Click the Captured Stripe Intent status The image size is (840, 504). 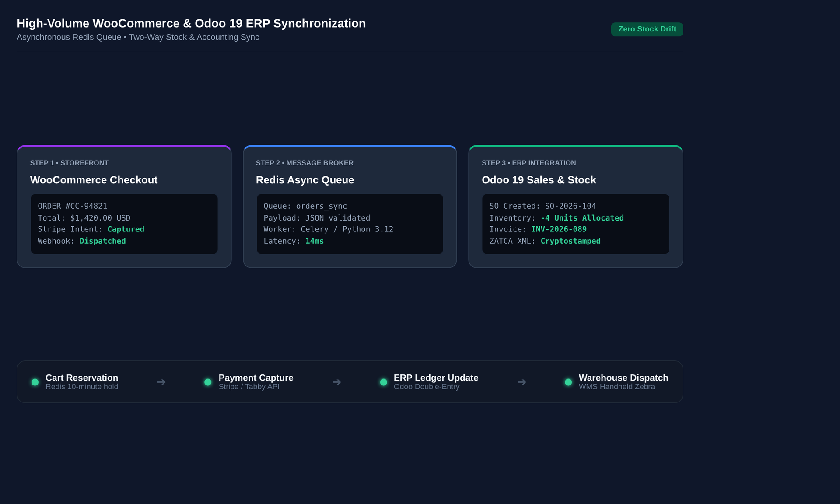(x=126, y=229)
